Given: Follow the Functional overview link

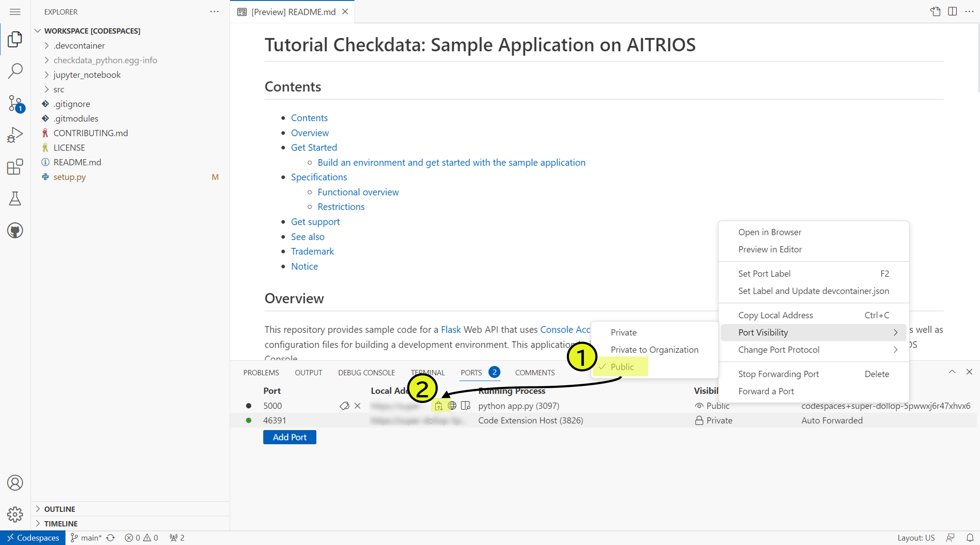Looking at the screenshot, I should click(x=358, y=192).
